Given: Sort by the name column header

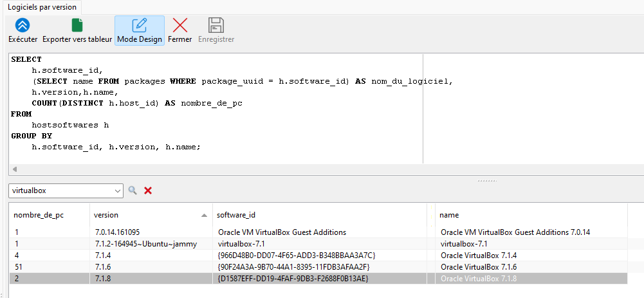Looking at the screenshot, I should click(x=531, y=215).
